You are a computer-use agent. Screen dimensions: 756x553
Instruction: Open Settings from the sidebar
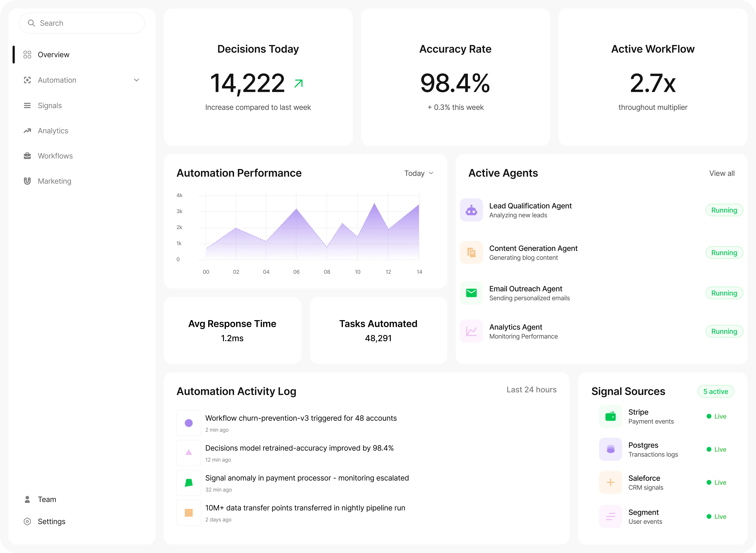point(52,522)
